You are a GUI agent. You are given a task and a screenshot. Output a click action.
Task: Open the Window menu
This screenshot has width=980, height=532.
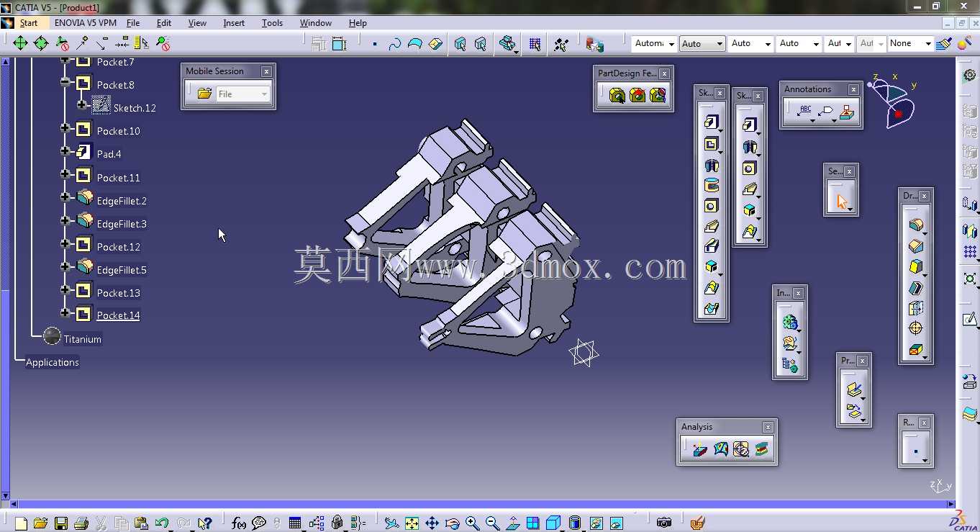click(316, 23)
